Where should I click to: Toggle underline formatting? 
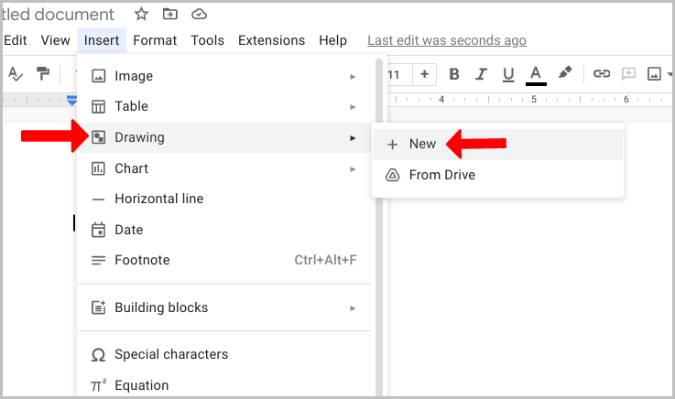(508, 74)
